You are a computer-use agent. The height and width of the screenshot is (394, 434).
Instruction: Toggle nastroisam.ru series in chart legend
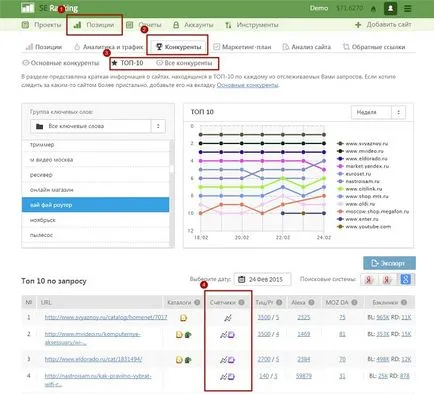click(358, 181)
